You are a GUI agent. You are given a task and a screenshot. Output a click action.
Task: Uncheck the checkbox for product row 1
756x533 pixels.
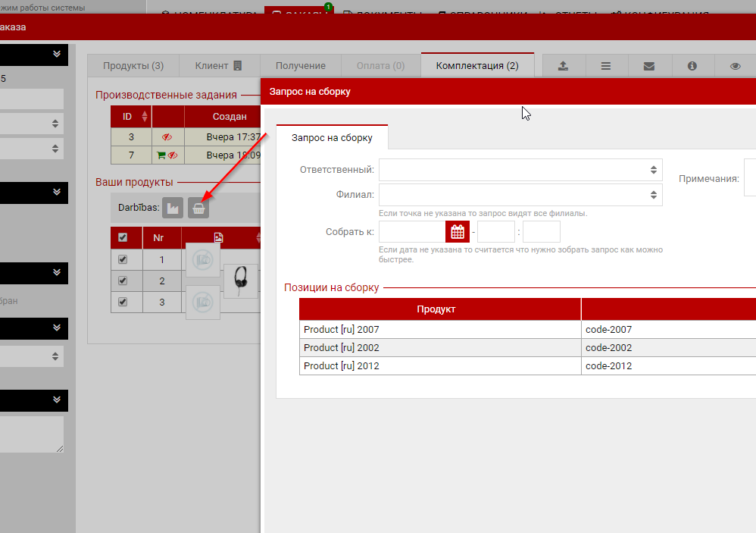coord(123,259)
